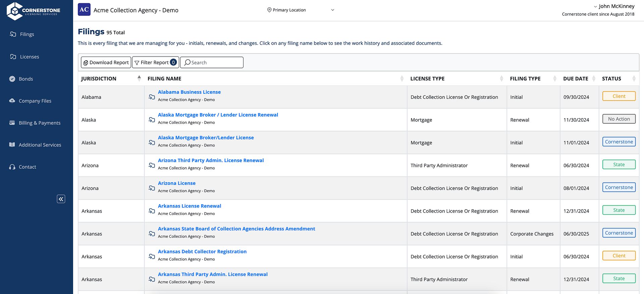
Task: Sort by the Due Date column arrows
Action: click(x=594, y=78)
